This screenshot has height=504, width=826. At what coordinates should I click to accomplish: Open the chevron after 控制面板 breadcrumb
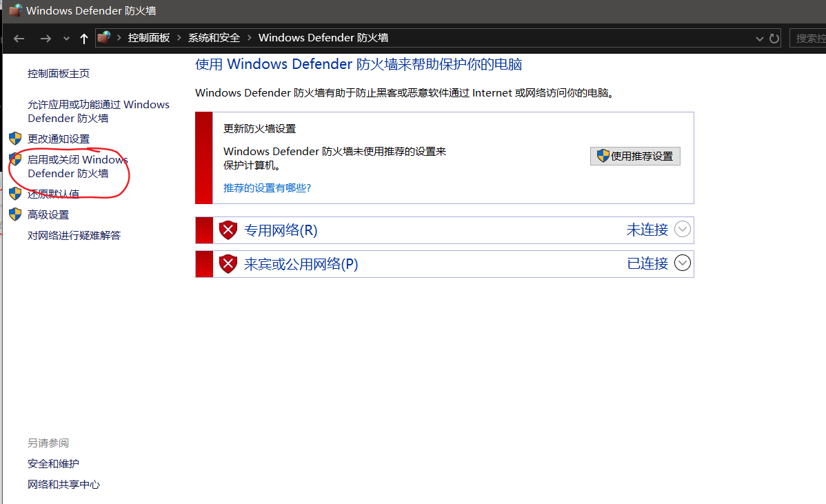coord(179,38)
